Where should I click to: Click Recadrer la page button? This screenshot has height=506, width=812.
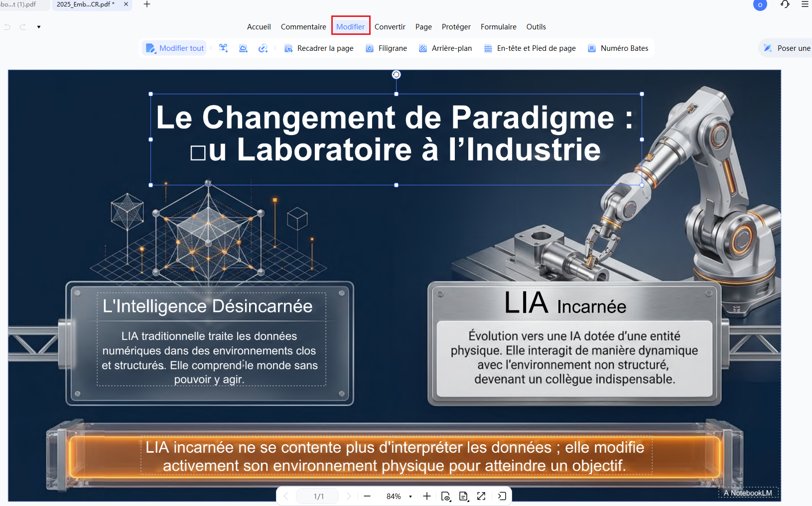coord(319,48)
